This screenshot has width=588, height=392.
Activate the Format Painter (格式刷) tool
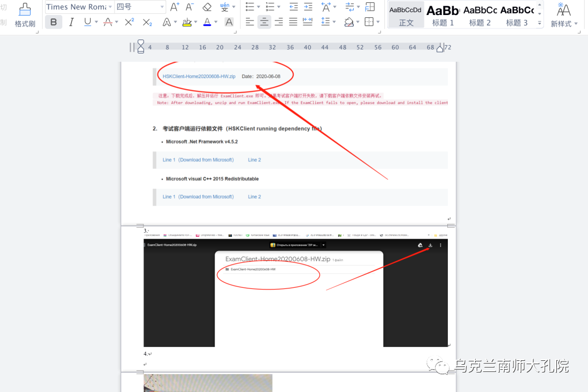pos(24,15)
